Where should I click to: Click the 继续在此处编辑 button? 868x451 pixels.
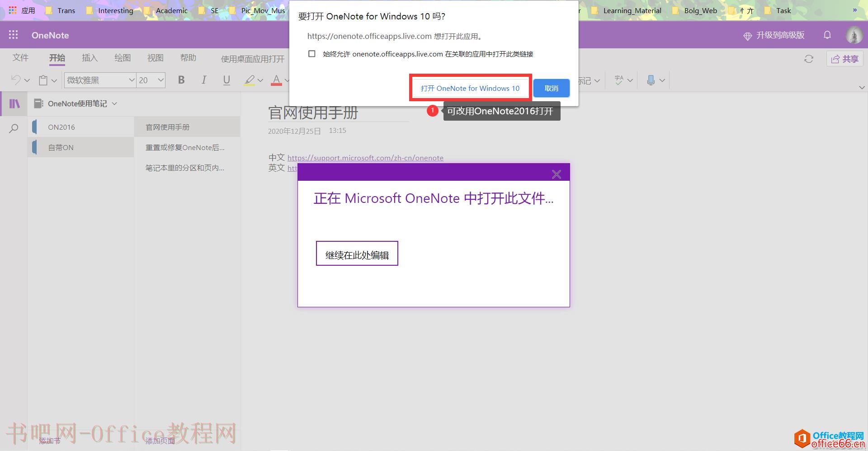tap(357, 254)
